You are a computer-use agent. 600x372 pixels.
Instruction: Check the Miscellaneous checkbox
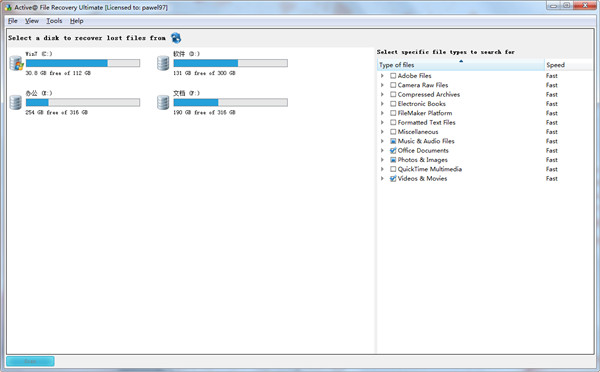coord(393,132)
